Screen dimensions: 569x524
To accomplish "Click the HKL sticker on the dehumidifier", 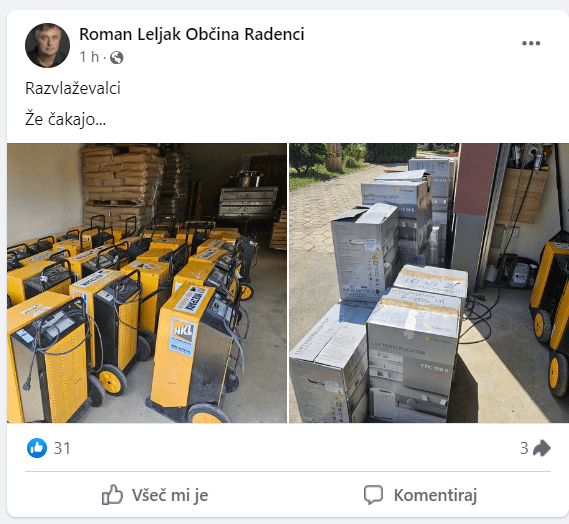I will [x=183, y=336].
